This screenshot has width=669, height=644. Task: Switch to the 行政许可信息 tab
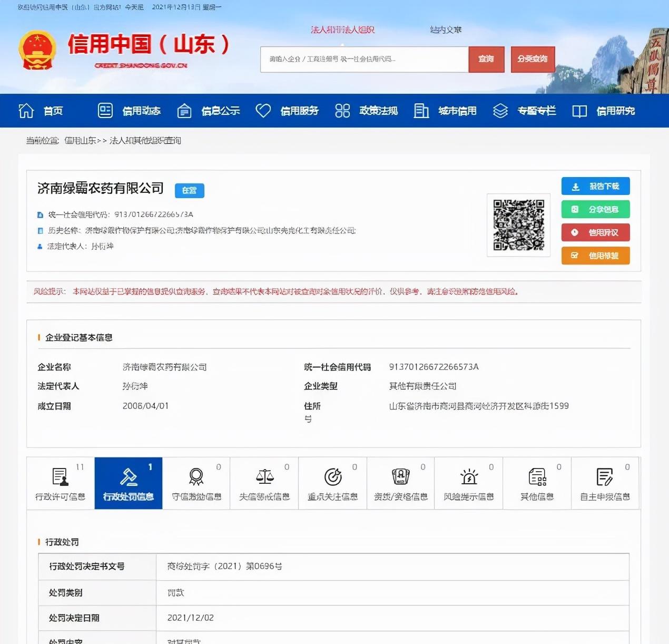click(x=60, y=483)
